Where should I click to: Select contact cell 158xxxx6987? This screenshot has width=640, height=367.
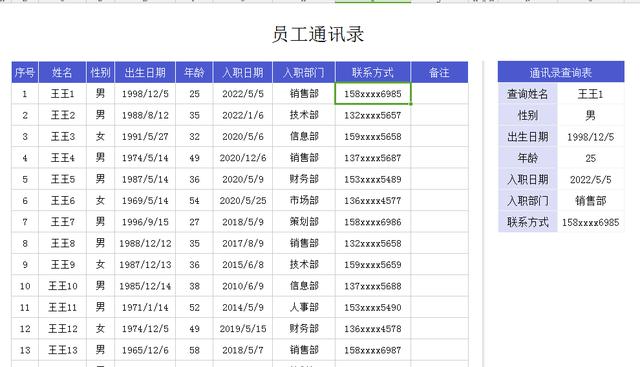pyautogui.click(x=373, y=350)
